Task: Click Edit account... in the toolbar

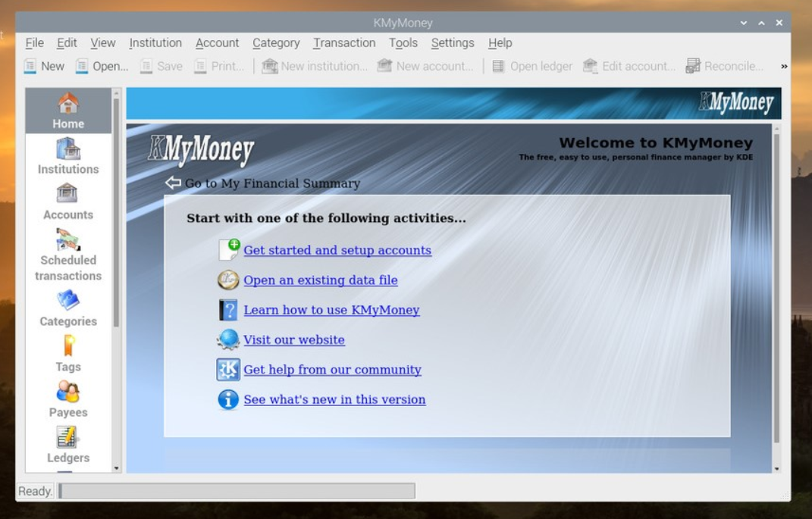Action: pos(629,66)
